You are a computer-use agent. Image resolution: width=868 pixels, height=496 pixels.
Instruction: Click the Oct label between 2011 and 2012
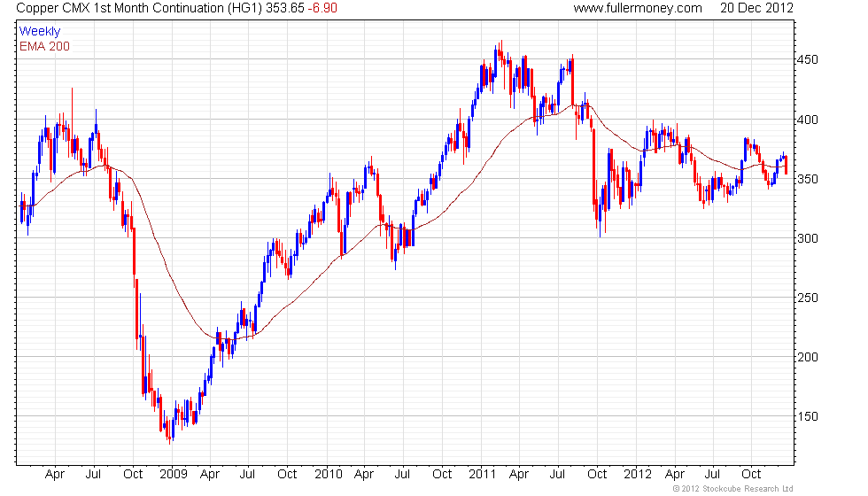[597, 475]
